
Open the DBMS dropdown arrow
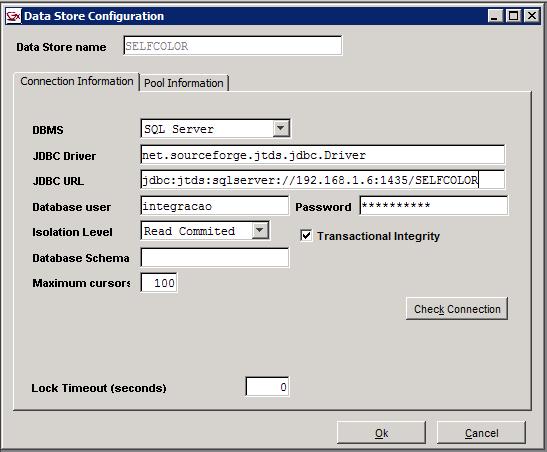(280, 128)
